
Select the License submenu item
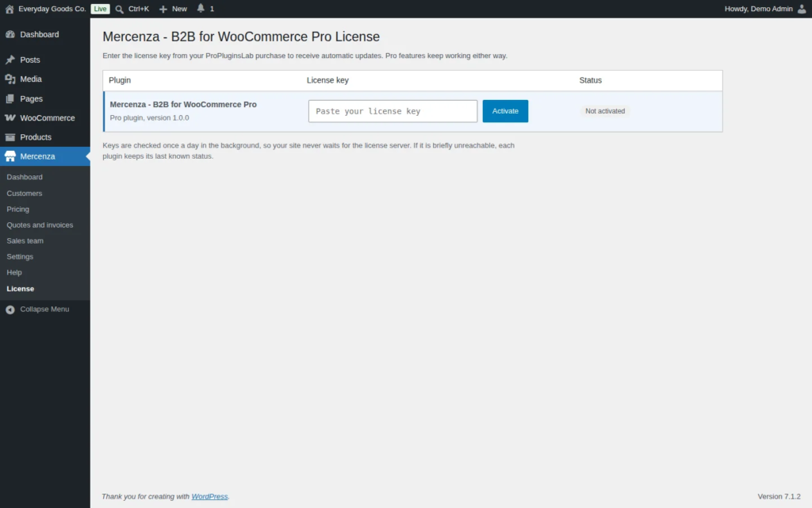[x=20, y=289]
